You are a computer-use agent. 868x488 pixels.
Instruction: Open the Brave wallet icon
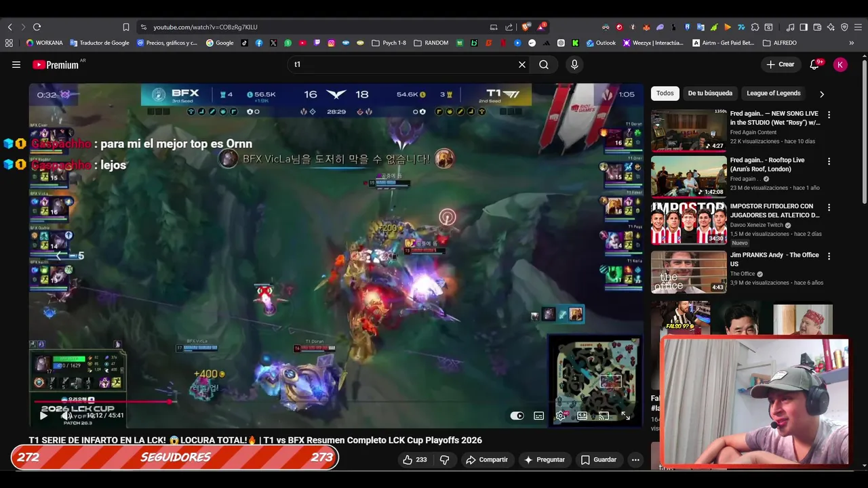(817, 27)
